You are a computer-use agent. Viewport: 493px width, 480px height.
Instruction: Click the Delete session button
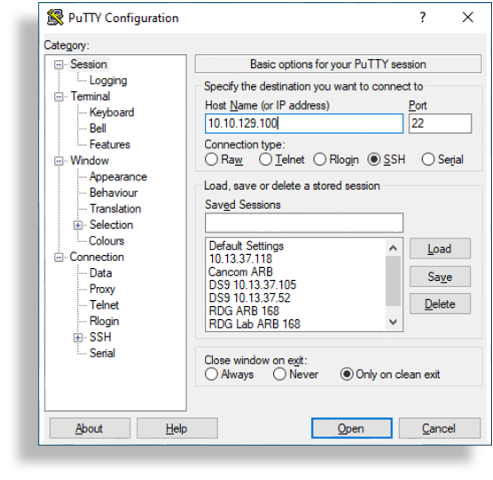[x=440, y=304]
